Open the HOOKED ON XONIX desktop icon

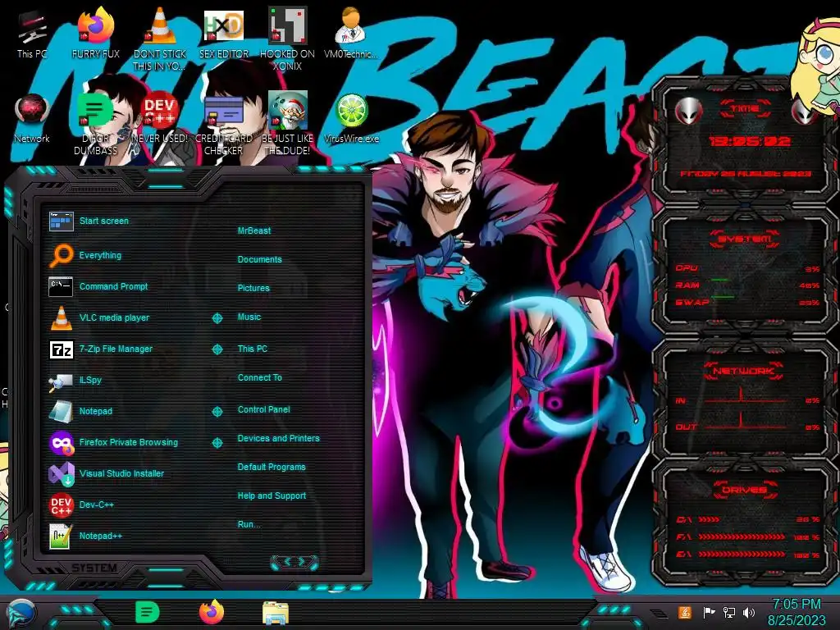(287, 38)
